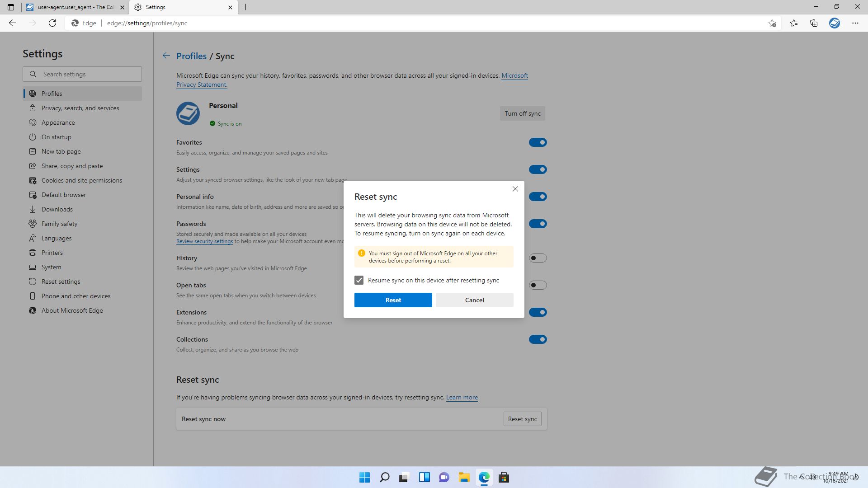Screen dimensions: 868x488
Task: Select Profiles in settings sidebar
Action: tap(82, 94)
